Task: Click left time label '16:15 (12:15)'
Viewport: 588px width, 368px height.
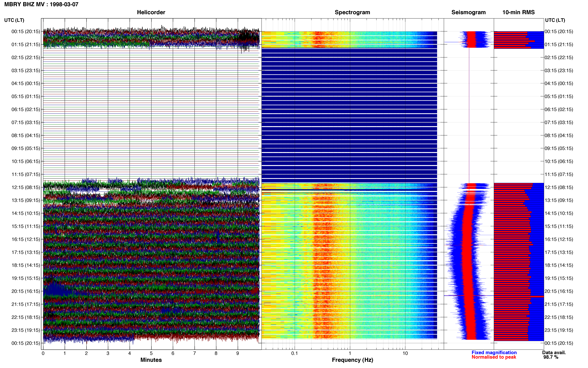Action: point(26,239)
